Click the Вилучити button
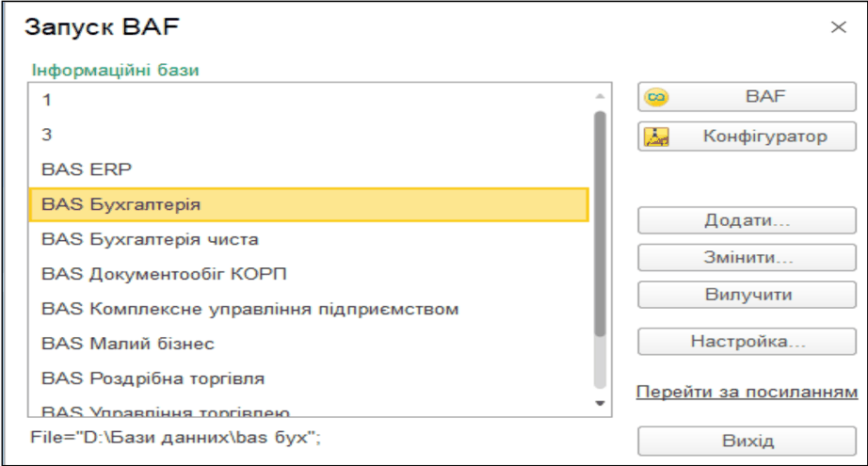Viewport: 868px width, 466px height. [x=747, y=295]
